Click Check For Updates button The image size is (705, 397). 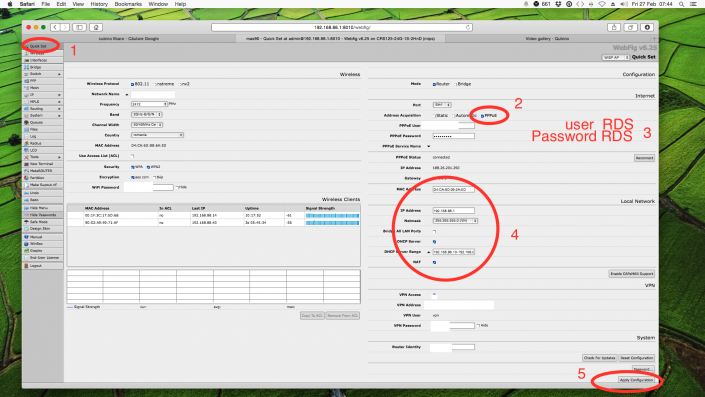coord(600,358)
